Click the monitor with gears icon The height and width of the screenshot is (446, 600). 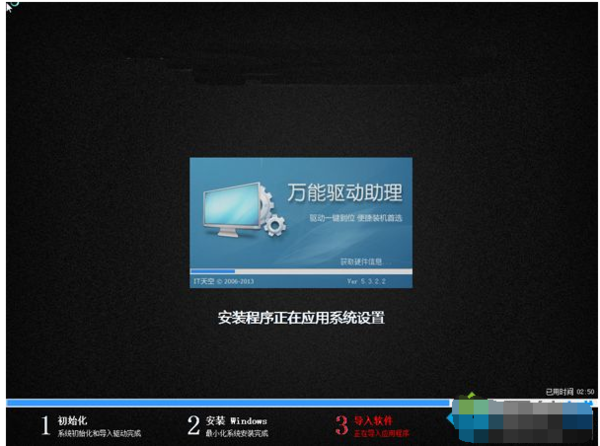click(244, 209)
